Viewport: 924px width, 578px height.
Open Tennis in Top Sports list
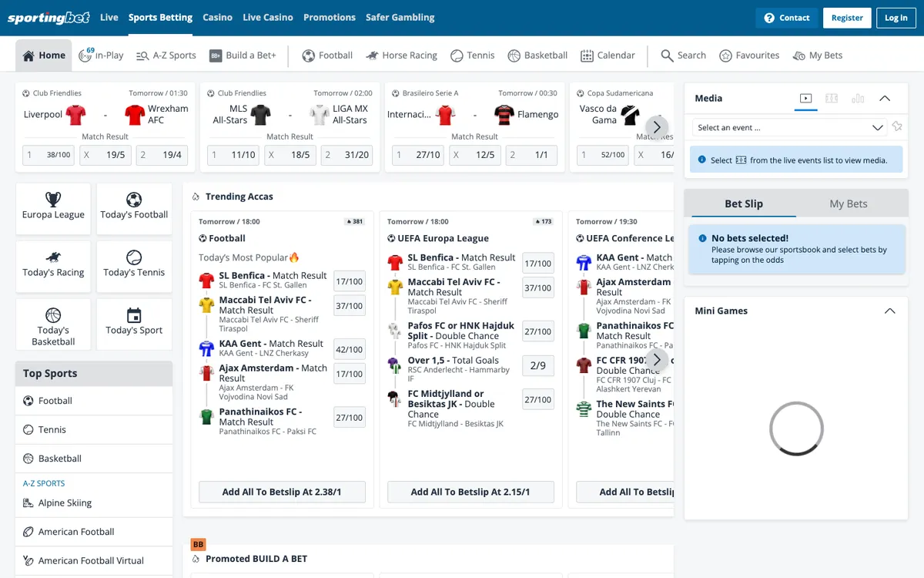click(x=94, y=429)
